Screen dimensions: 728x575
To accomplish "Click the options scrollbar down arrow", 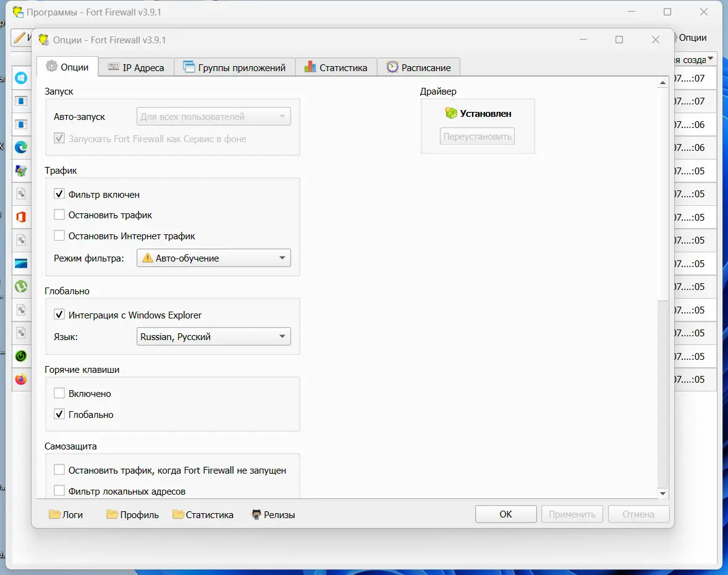I will pyautogui.click(x=662, y=493).
